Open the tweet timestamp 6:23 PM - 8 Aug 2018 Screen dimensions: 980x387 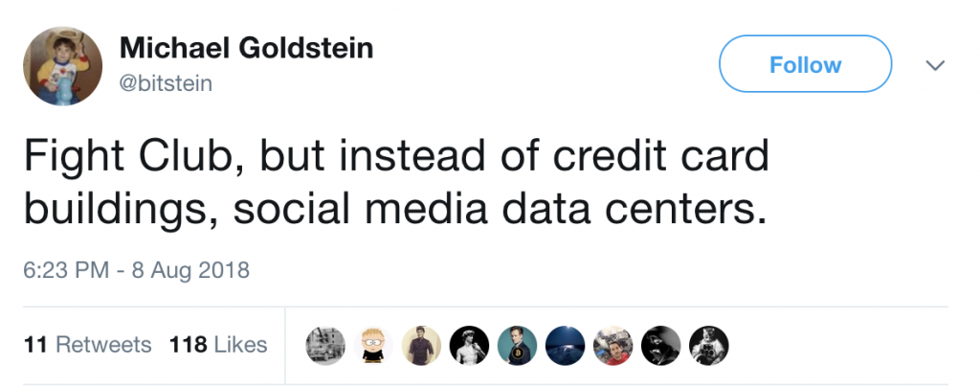coord(136,270)
